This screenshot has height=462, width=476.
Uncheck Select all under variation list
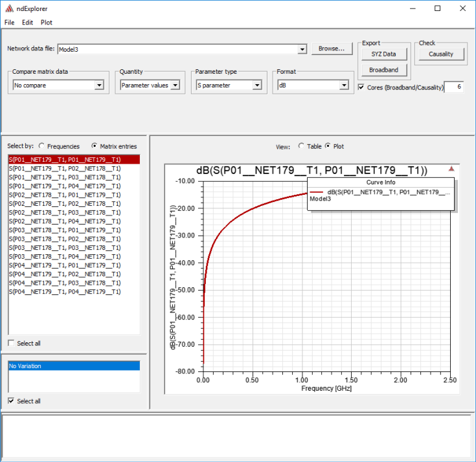pyautogui.click(x=11, y=401)
